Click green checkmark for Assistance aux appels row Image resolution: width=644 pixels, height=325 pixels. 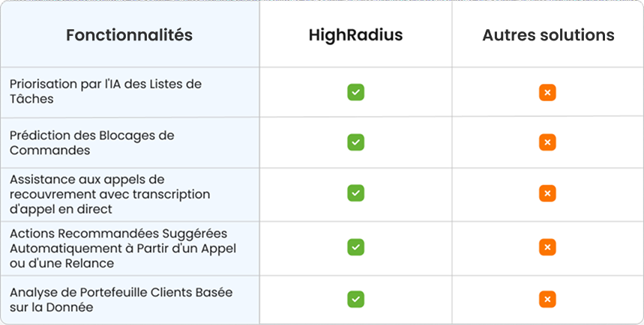pos(355,193)
